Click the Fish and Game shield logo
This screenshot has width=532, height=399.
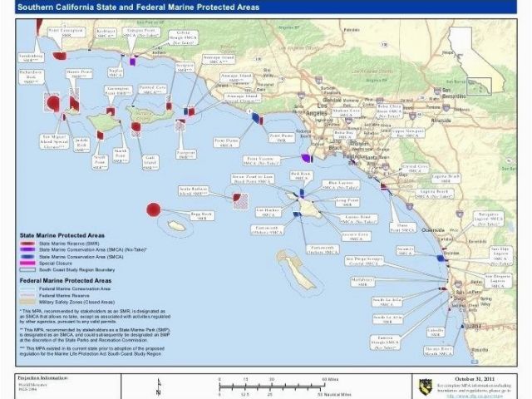pyautogui.click(x=426, y=387)
